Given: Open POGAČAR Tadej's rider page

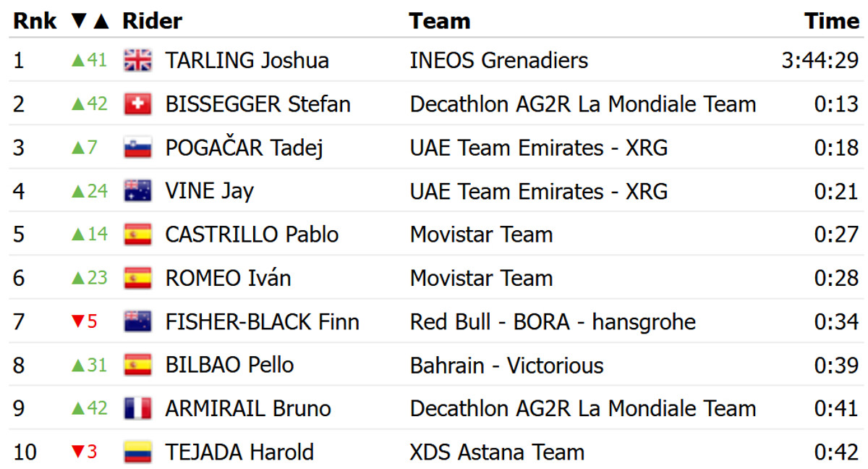Looking at the screenshot, I should 244,148.
